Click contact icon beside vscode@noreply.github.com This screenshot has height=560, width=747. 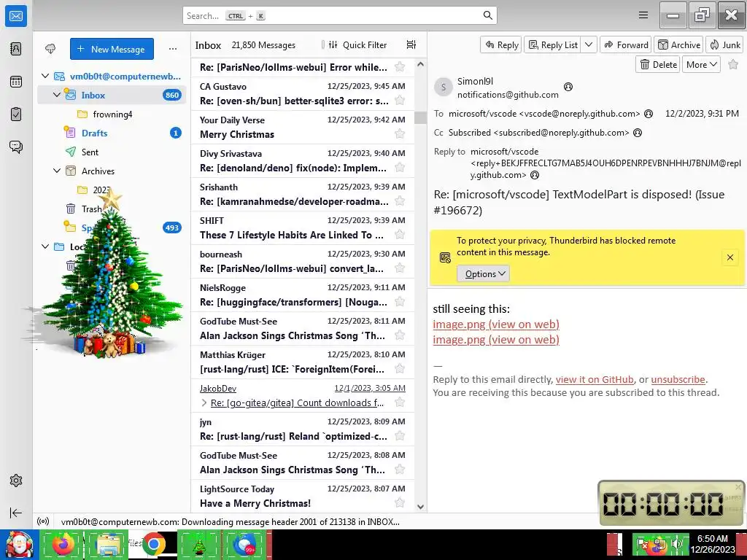click(x=649, y=114)
